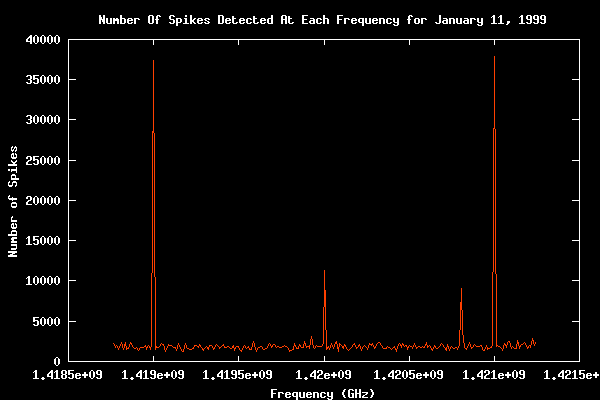The image size is (600, 400).
Task: Click the 15000 y-axis tick label
Action: pyautogui.click(x=43, y=241)
